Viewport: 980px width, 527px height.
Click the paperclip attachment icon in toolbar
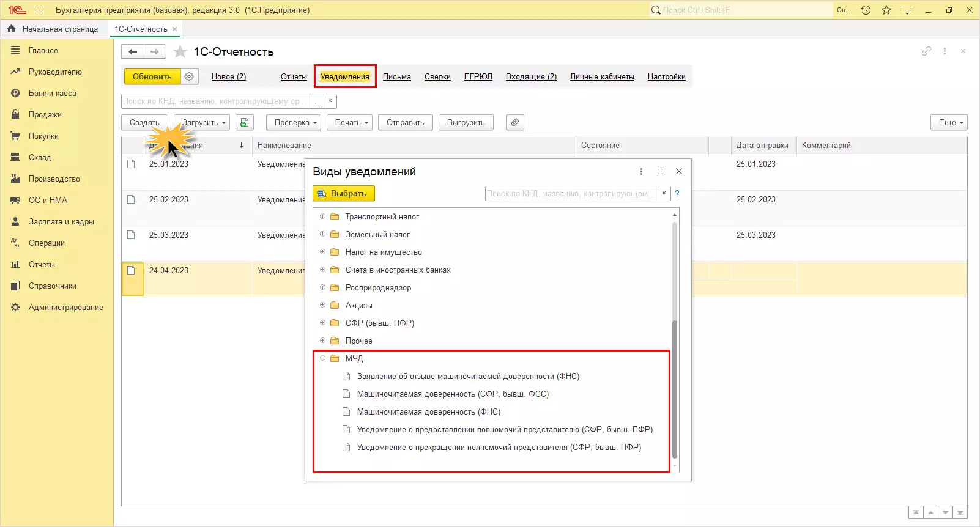coord(515,123)
